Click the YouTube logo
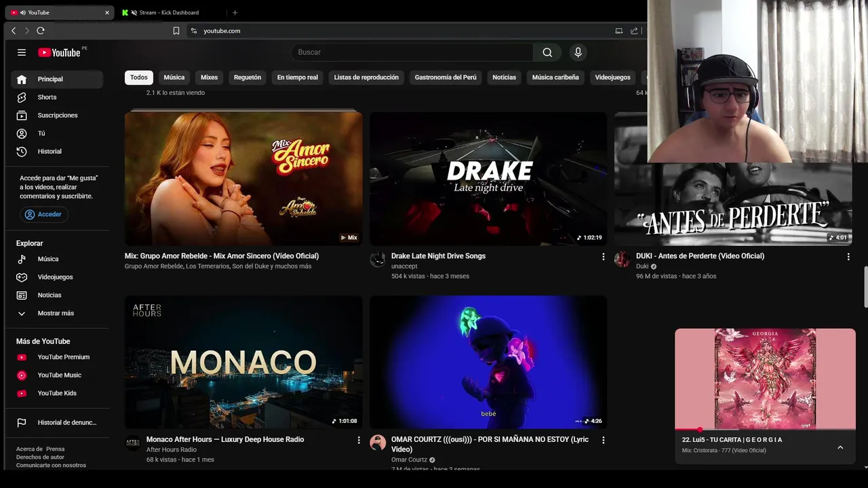Viewport: 868px width, 488px height. click(x=59, y=52)
